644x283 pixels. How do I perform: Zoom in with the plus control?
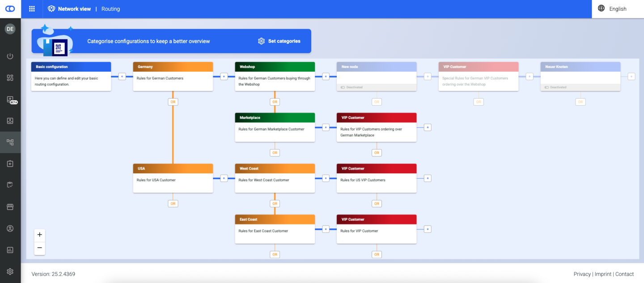(40, 235)
